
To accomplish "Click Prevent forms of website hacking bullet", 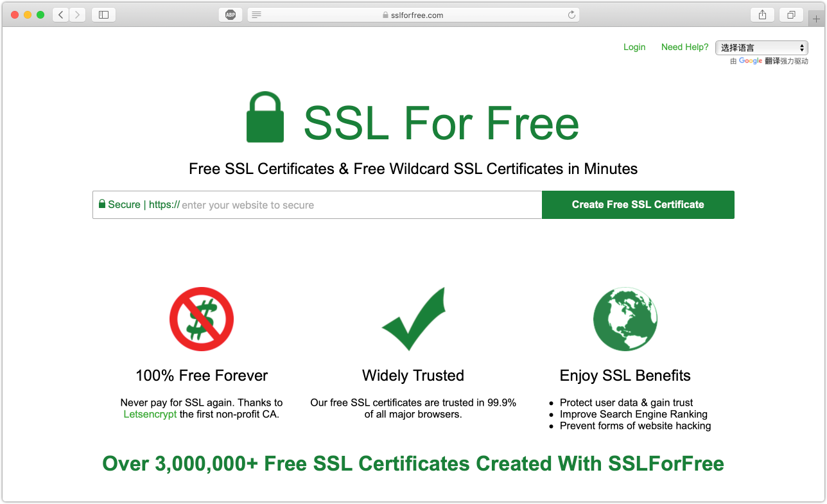I will point(636,426).
